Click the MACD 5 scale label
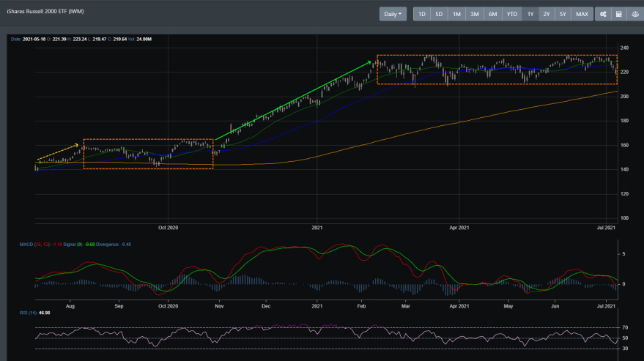Screen dimensions: 644x361 point(623,254)
